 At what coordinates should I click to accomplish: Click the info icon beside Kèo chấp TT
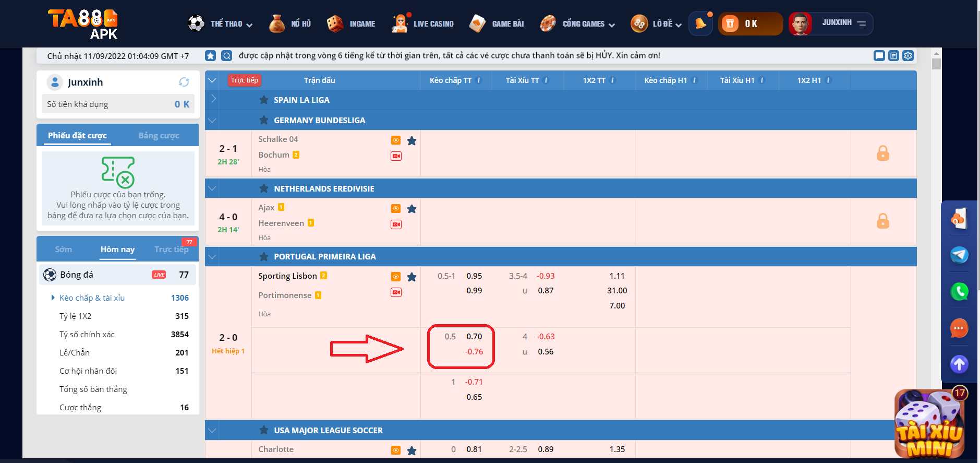click(x=479, y=80)
